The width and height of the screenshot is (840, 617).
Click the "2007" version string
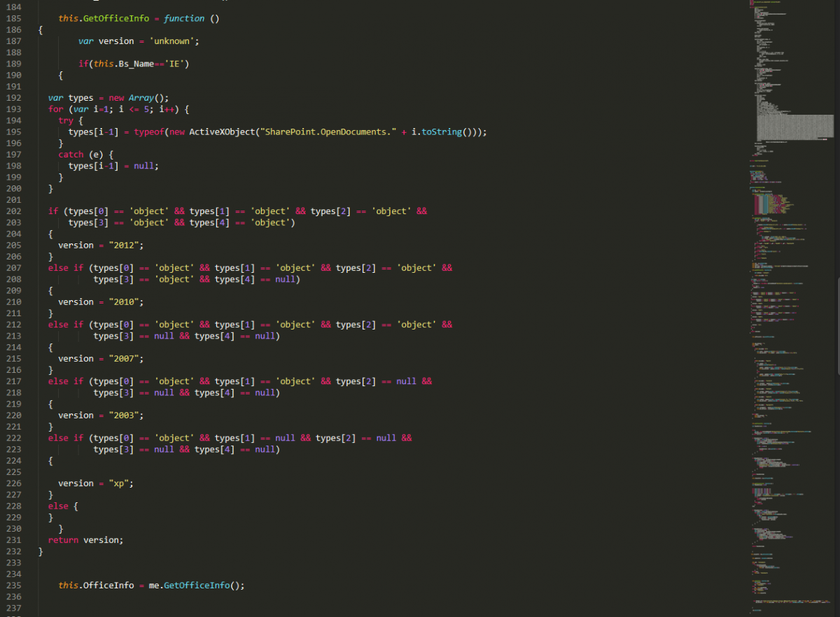[x=126, y=359]
